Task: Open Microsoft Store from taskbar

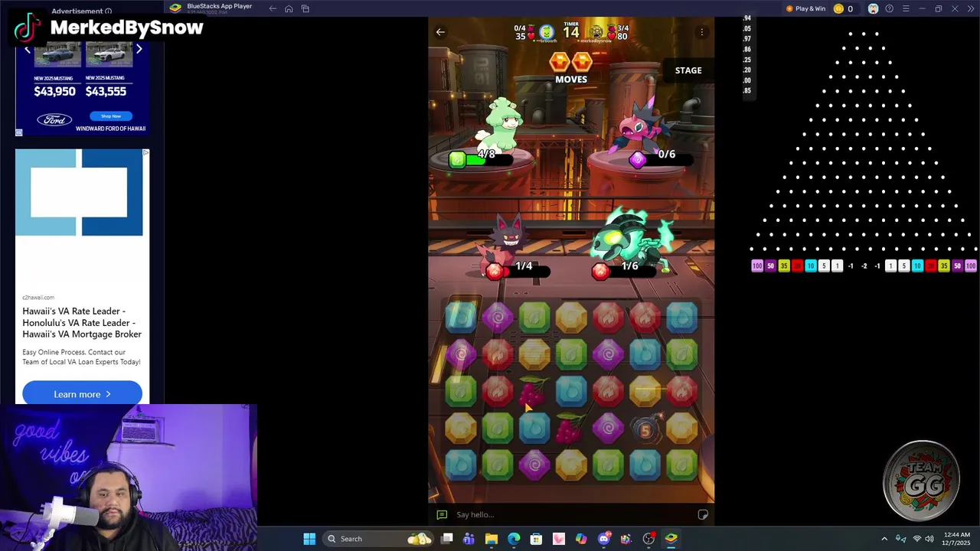Action: tap(536, 539)
